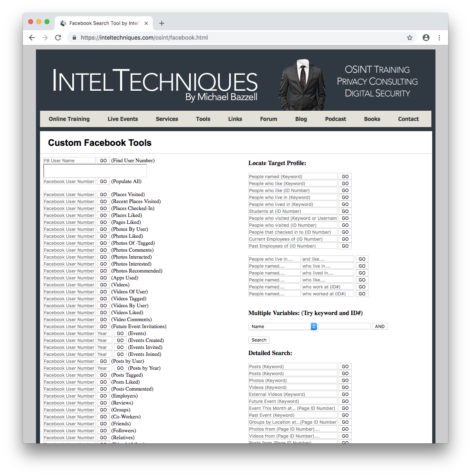
Task: Focus the Past Event (Keyword) field
Action: (x=293, y=416)
